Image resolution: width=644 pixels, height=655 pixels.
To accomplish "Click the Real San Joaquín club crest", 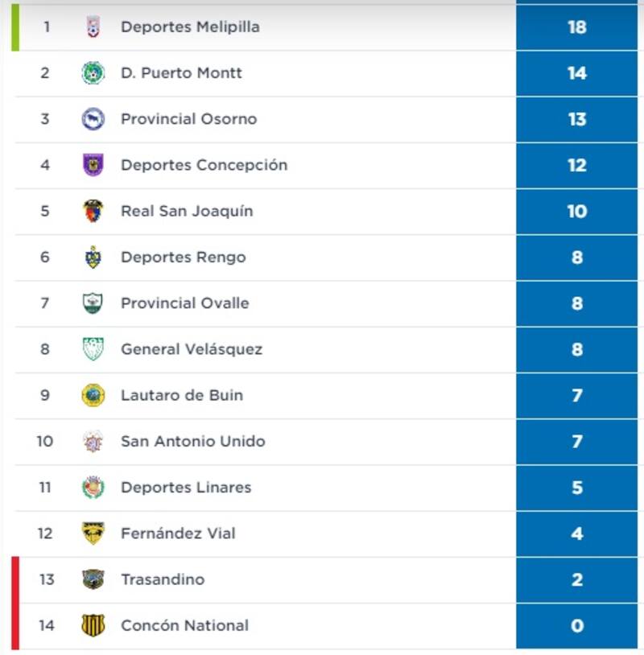I will point(93,211).
